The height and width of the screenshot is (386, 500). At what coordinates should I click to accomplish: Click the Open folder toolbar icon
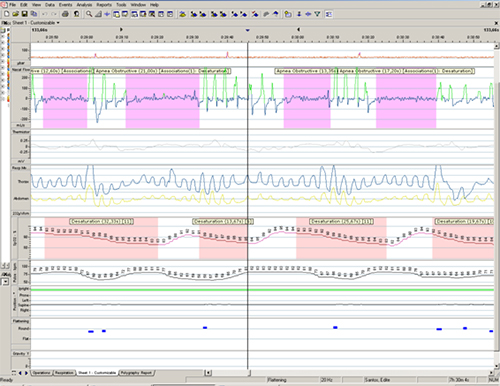pos(16,14)
